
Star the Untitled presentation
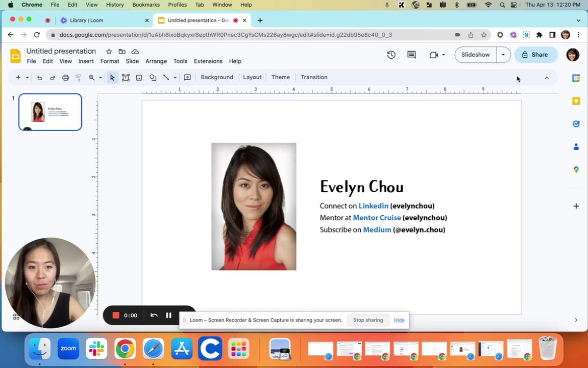pyautogui.click(x=109, y=52)
